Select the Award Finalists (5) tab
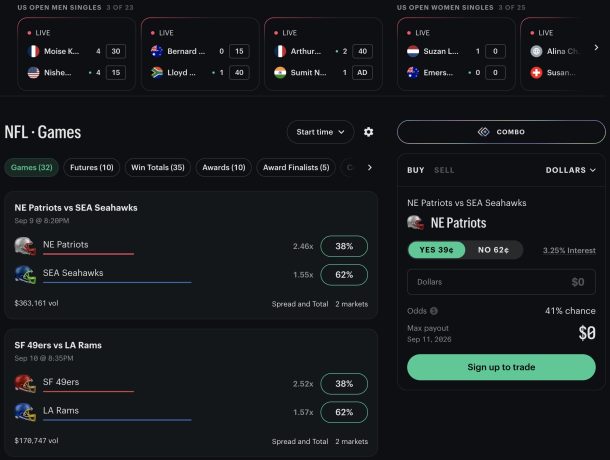The image size is (610, 460). point(296,167)
